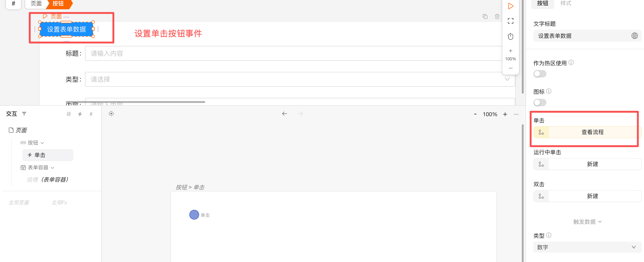Click the copy component icon
Viewport: 644px width, 262px height.
click(x=485, y=16)
